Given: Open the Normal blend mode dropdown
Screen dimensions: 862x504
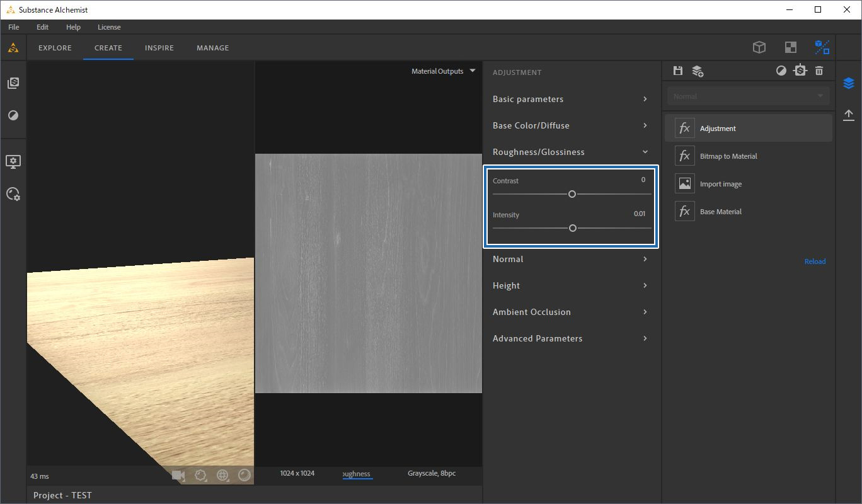Looking at the screenshot, I should (749, 96).
